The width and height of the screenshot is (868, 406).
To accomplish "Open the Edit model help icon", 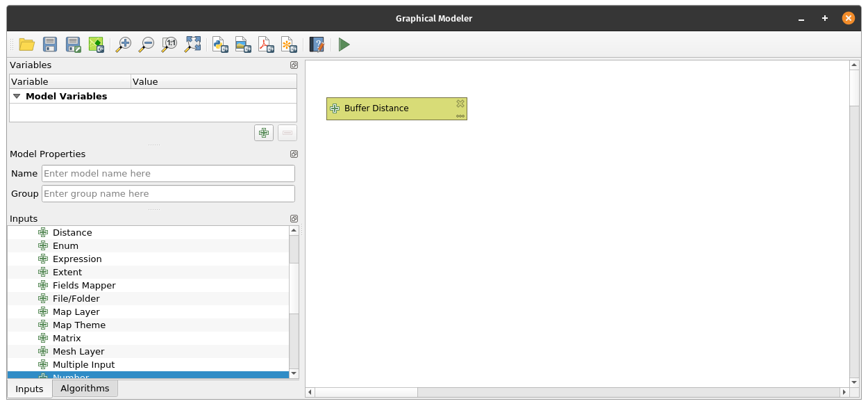I will [x=317, y=45].
